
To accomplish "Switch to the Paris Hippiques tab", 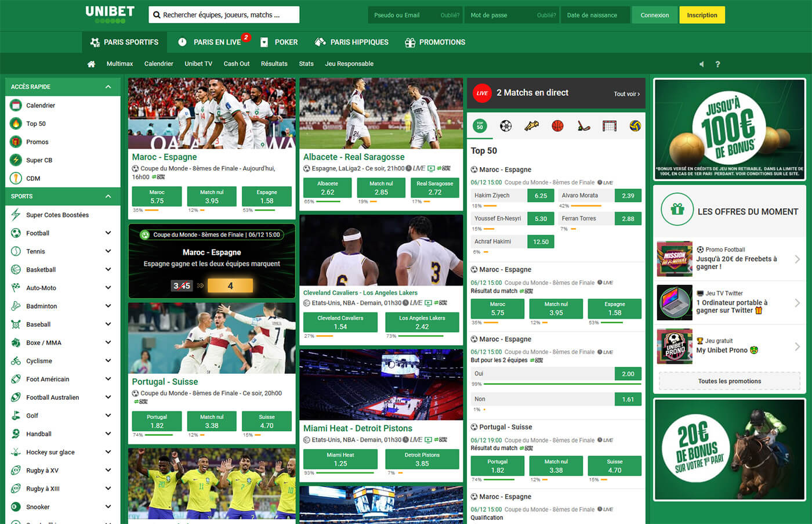I will pos(351,42).
